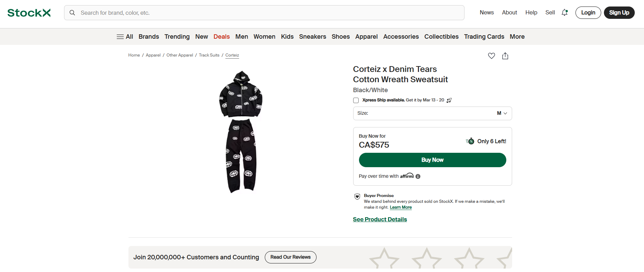Click the Buyer Promise shield icon
The image size is (644, 272).
click(357, 197)
